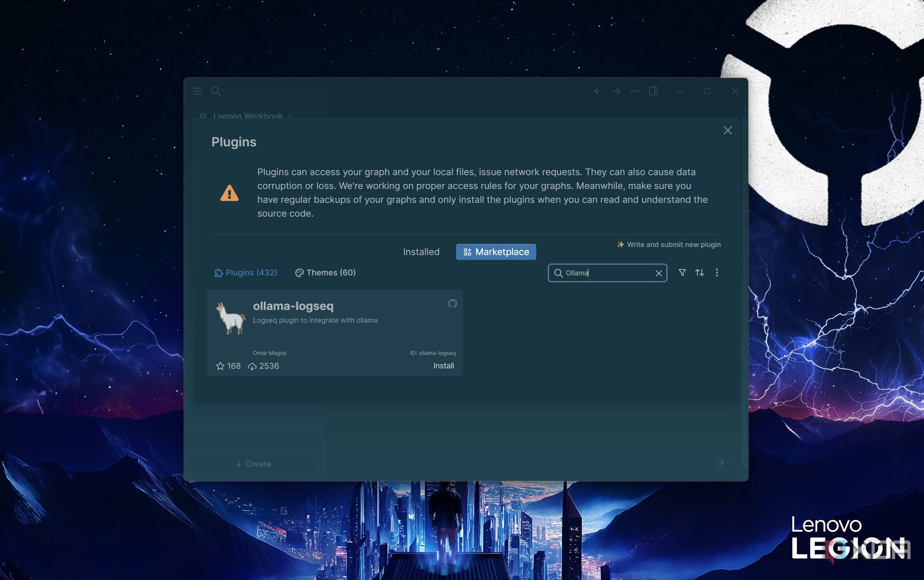Maximize the Logseq window
The image size is (924, 580).
point(707,91)
